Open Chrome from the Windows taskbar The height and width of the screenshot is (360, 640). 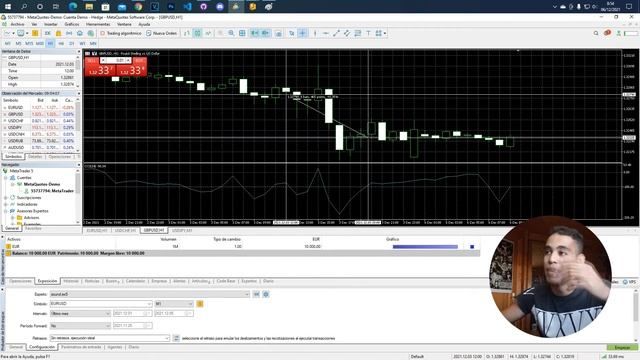tap(138, 7)
